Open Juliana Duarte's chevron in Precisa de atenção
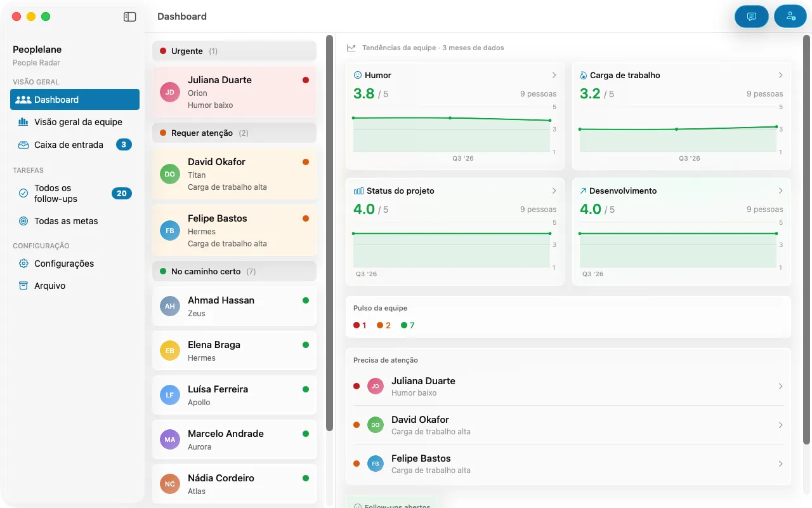Image resolution: width=812 pixels, height=508 pixels. coord(780,386)
